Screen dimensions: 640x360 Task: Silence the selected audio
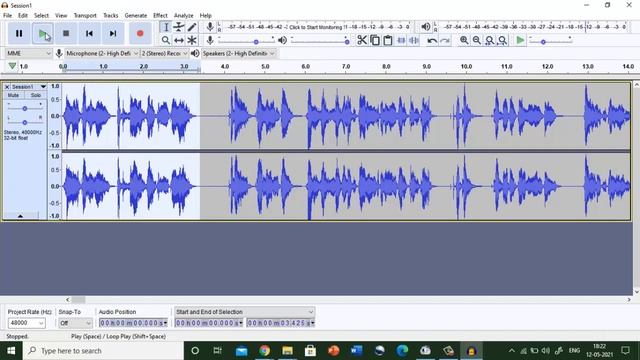pos(414,40)
